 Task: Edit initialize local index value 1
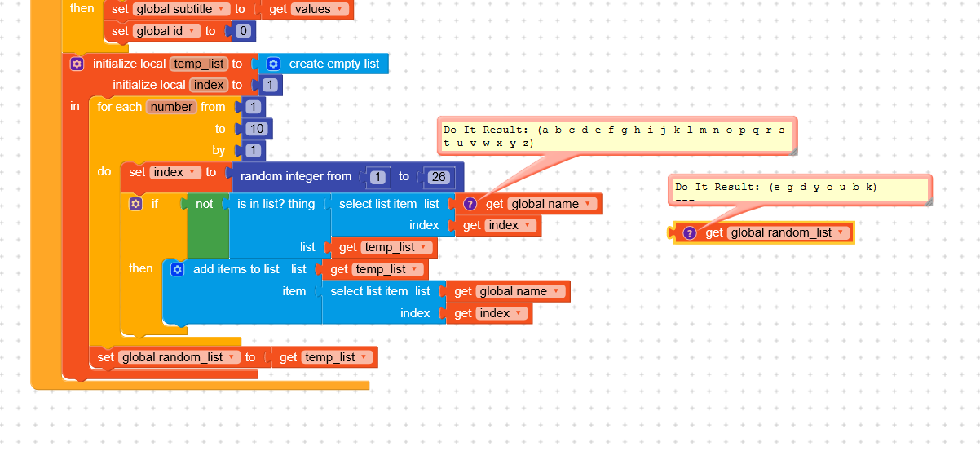(x=270, y=85)
